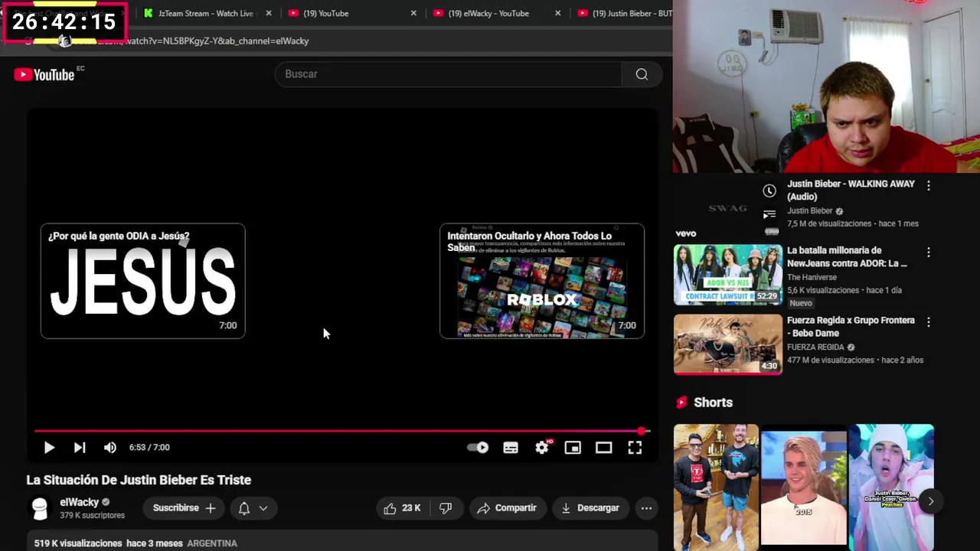Open player settings gear
The width and height of the screenshot is (980, 551).
click(542, 448)
